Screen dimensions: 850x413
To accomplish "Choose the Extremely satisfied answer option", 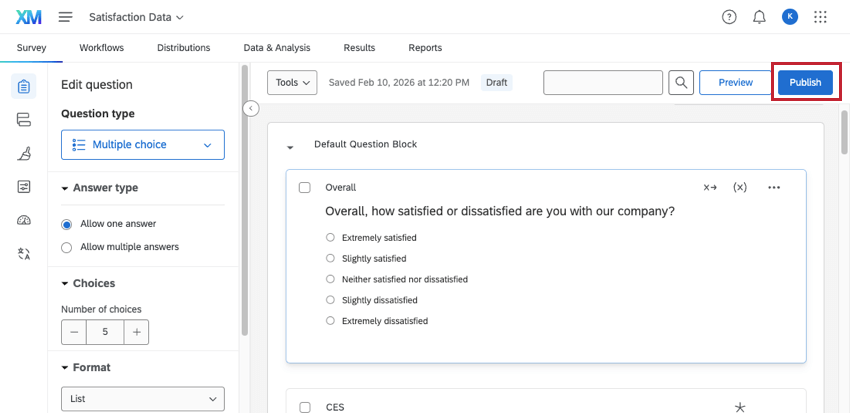I will [330, 238].
